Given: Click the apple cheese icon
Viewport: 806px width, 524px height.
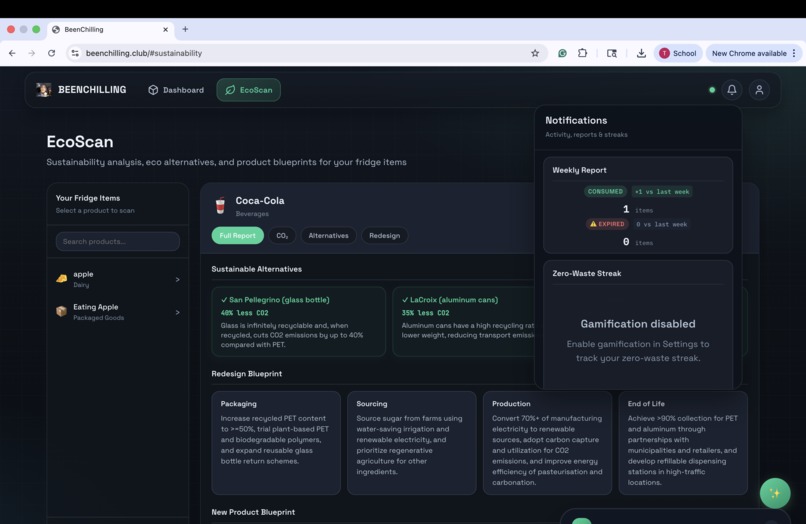Looking at the screenshot, I should click(62, 279).
